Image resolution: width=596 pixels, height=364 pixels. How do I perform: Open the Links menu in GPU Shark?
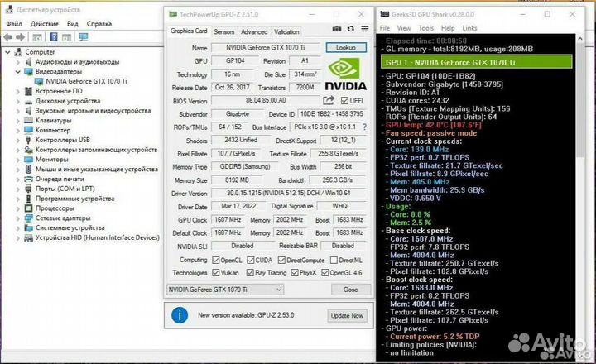[x=469, y=28]
